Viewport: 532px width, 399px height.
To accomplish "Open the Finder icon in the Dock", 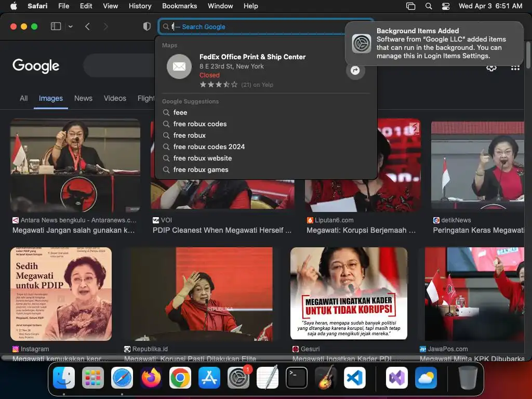I will (64, 378).
